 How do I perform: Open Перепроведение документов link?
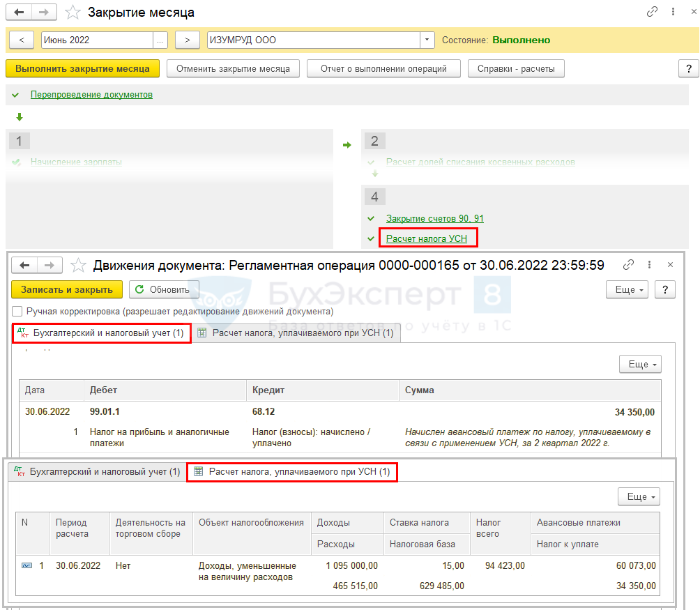tap(91, 95)
